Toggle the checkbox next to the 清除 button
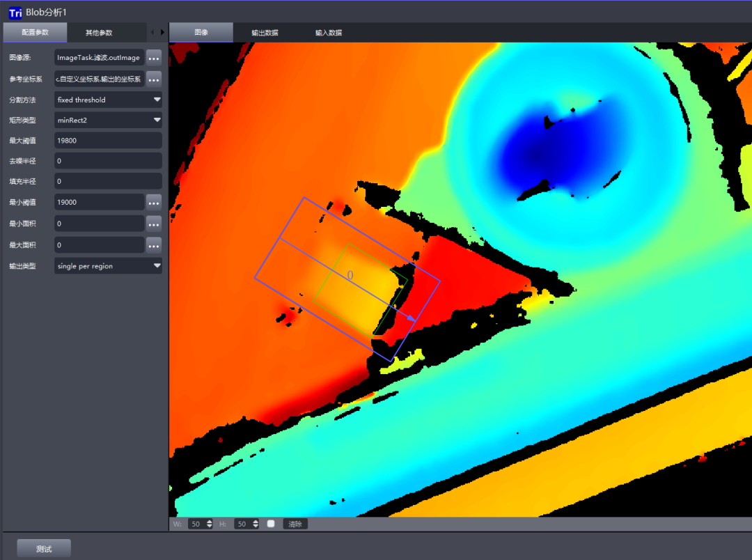The image size is (752, 560). (x=271, y=524)
